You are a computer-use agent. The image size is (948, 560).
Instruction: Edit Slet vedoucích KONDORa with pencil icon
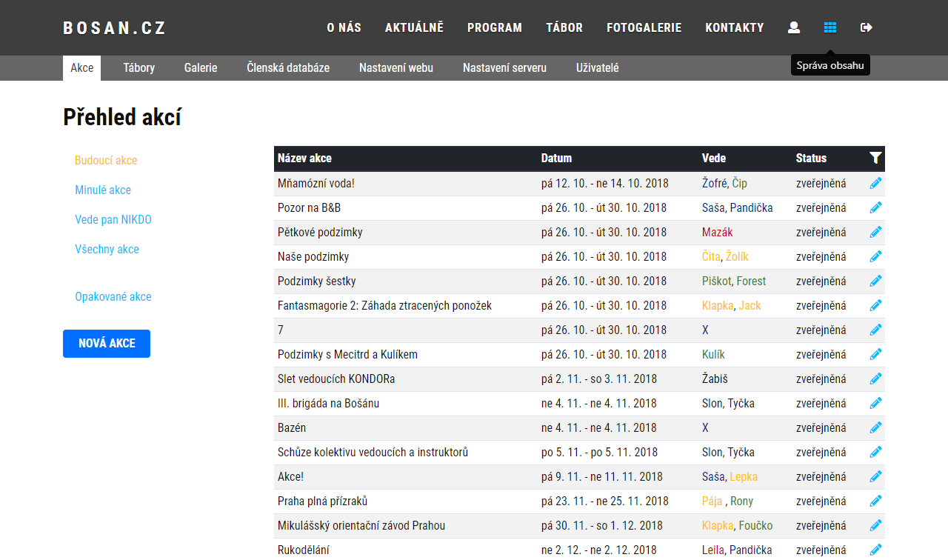pyautogui.click(x=875, y=379)
